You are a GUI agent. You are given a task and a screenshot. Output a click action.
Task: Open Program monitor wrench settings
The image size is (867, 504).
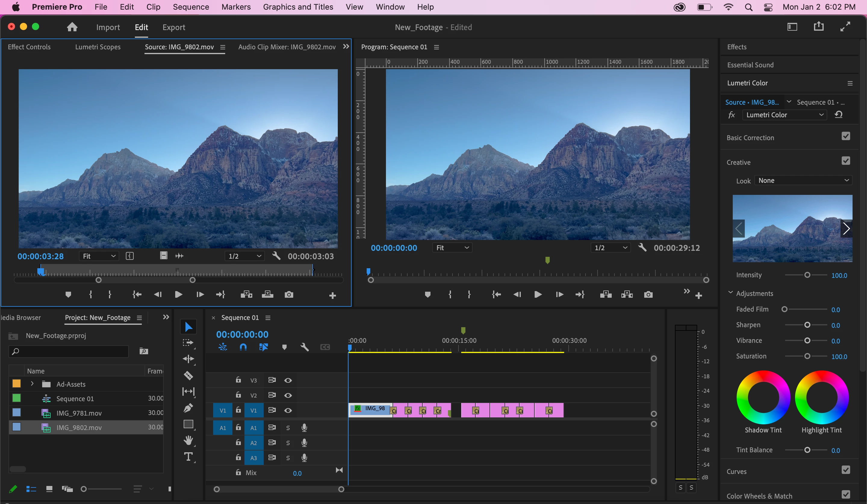[x=642, y=247]
